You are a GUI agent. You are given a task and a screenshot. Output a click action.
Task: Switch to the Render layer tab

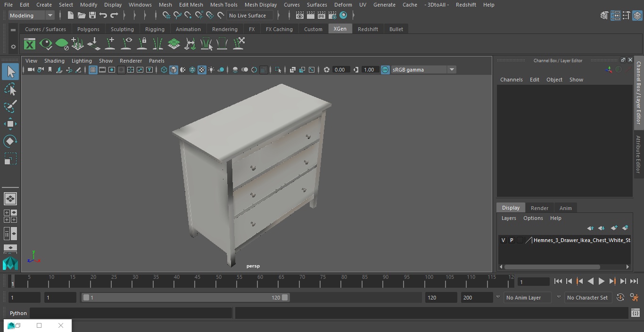[x=539, y=208]
